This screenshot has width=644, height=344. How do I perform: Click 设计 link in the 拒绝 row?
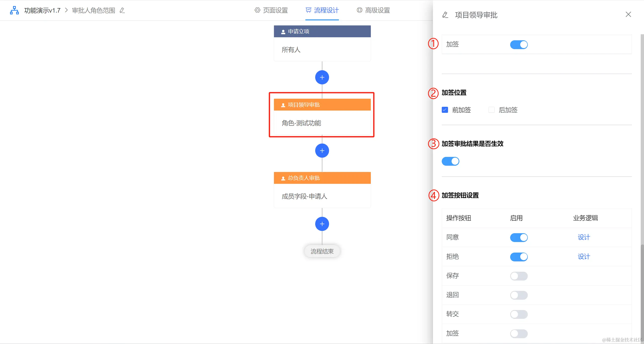(584, 257)
